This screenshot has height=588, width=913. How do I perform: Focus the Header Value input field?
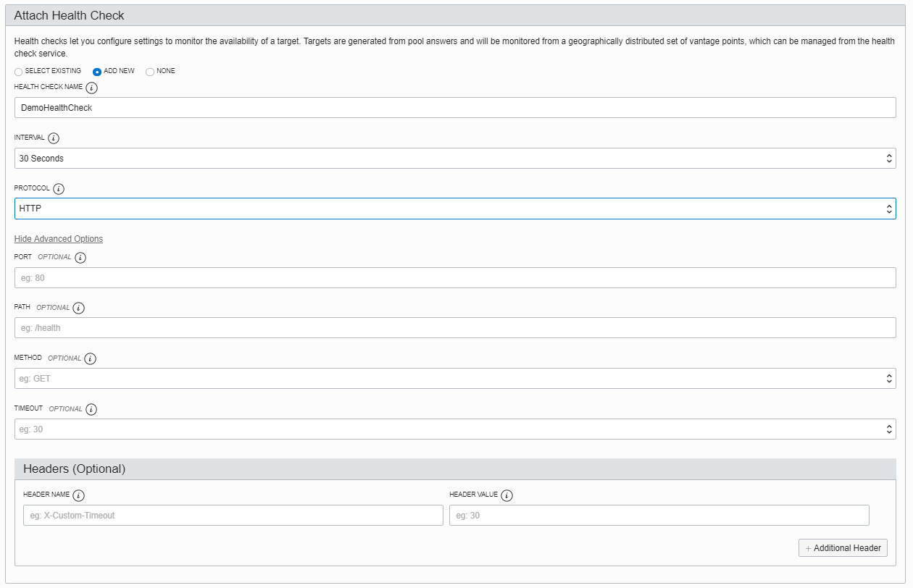pyautogui.click(x=659, y=515)
